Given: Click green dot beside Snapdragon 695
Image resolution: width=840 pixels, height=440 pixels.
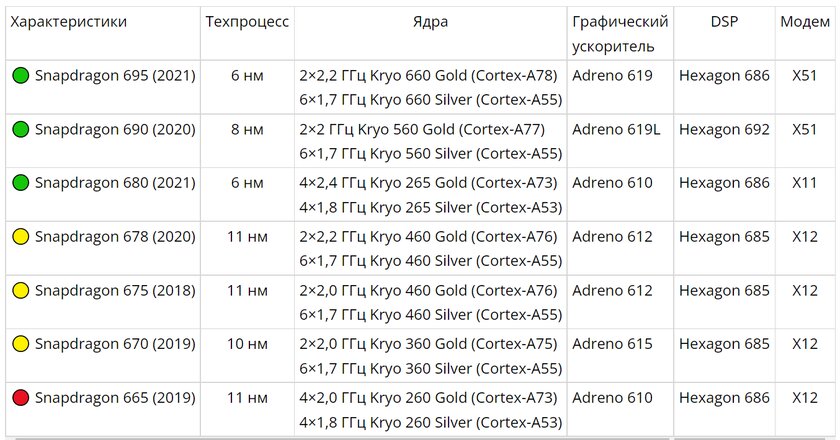Looking at the screenshot, I should point(20,76).
